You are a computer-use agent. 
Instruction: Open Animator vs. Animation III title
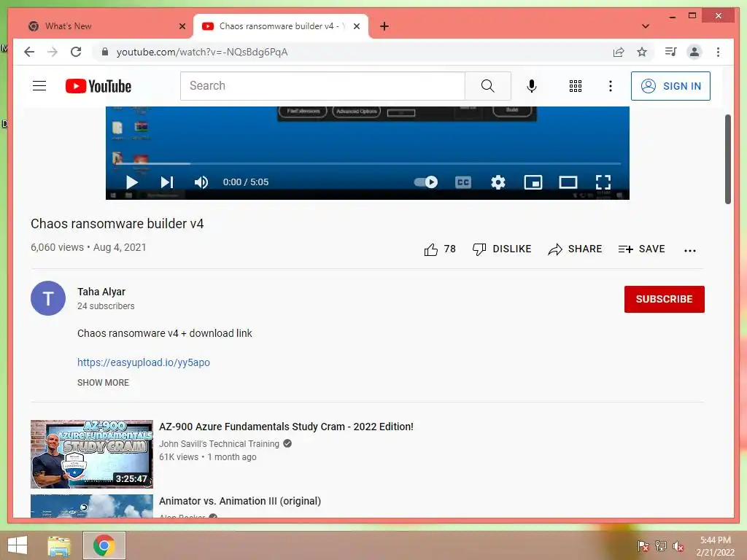pyautogui.click(x=239, y=501)
